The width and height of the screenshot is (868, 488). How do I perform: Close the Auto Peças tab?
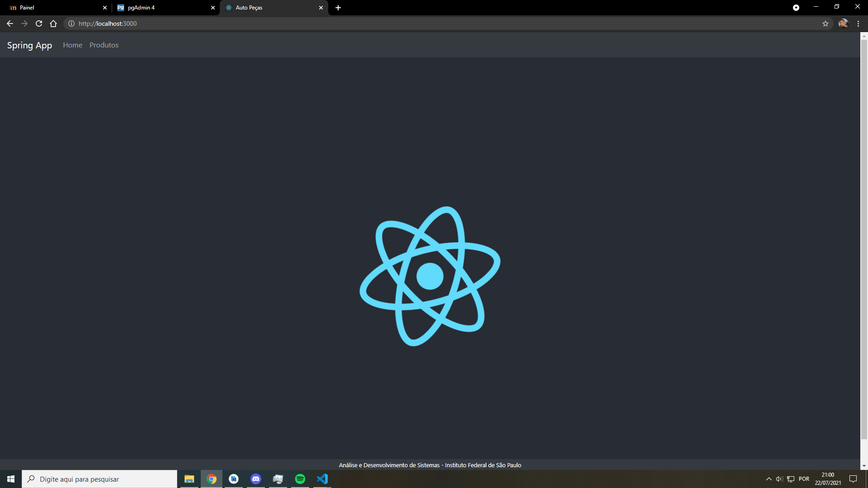coord(321,8)
